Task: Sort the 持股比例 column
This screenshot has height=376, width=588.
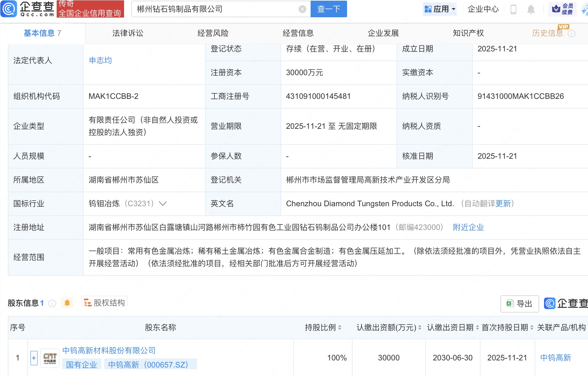Action: tap(341, 328)
